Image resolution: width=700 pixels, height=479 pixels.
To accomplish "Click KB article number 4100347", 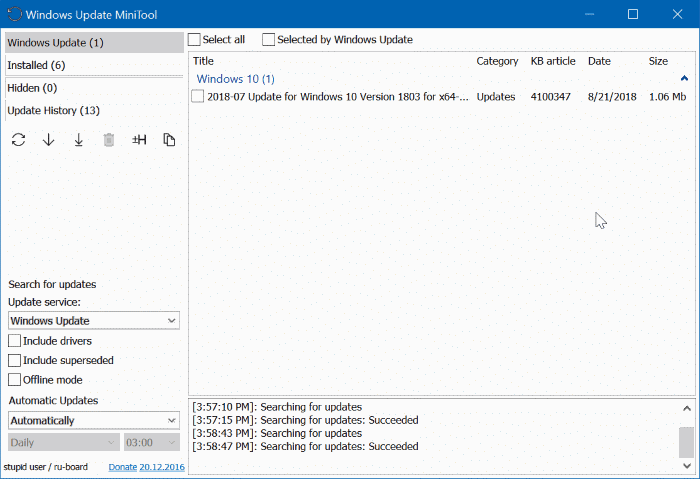I will click(550, 96).
